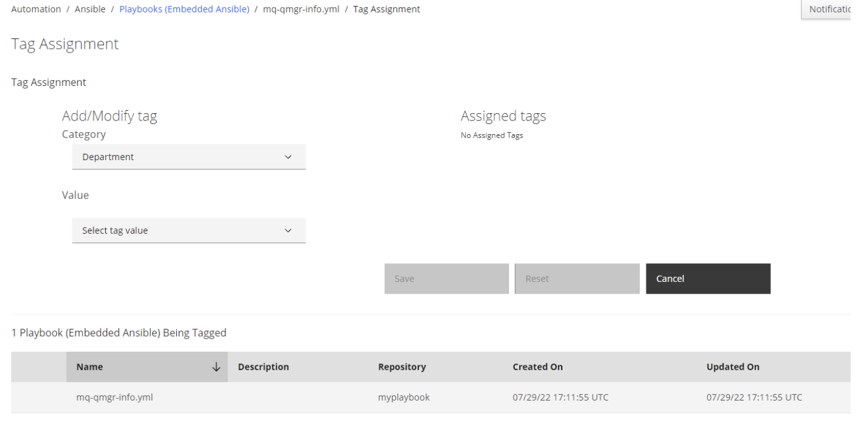Viewport: 868px width, 432px height.
Task: Click the Automation breadcrumb item
Action: [36, 9]
